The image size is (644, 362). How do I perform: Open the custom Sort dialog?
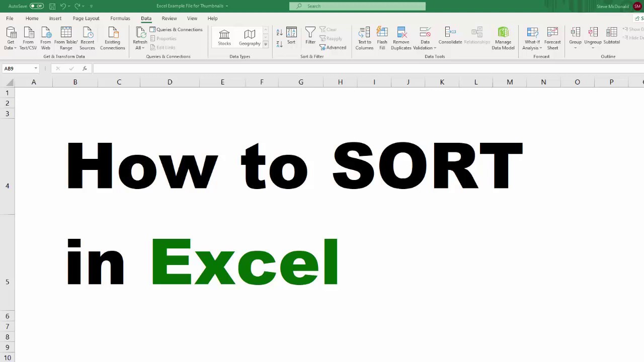tap(291, 37)
